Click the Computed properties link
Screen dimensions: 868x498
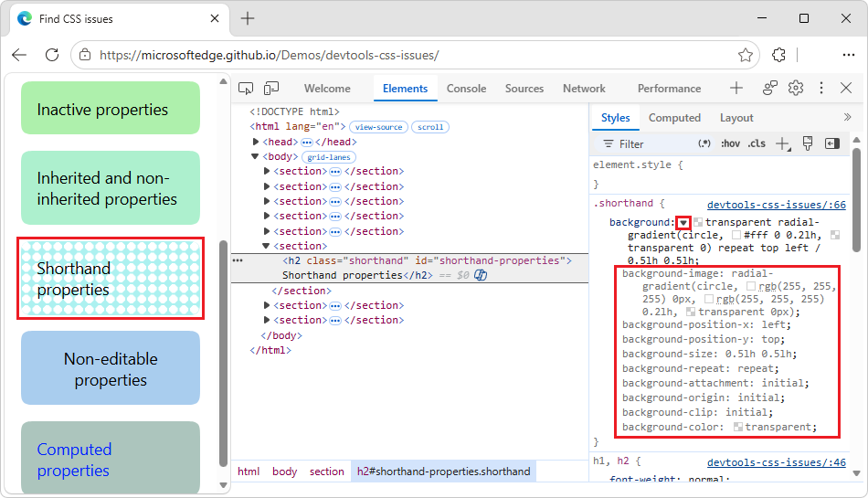(74, 460)
